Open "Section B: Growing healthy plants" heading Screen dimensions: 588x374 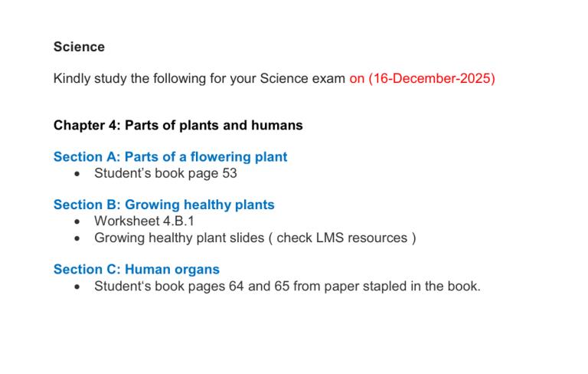point(164,205)
